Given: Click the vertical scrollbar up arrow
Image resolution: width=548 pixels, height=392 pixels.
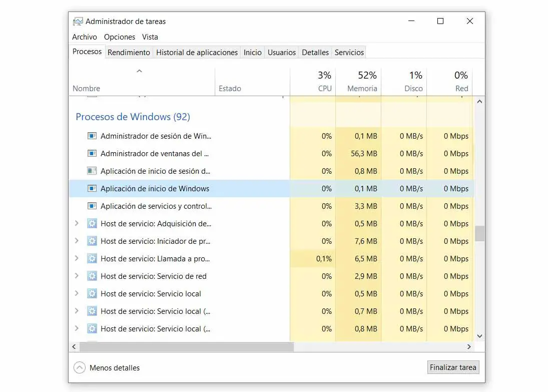Looking at the screenshot, I should pos(479,102).
